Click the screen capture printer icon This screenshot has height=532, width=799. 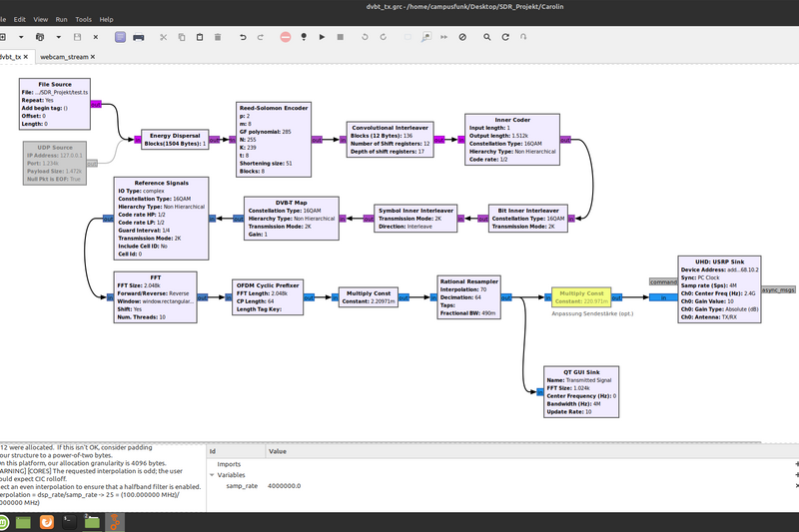coord(139,37)
